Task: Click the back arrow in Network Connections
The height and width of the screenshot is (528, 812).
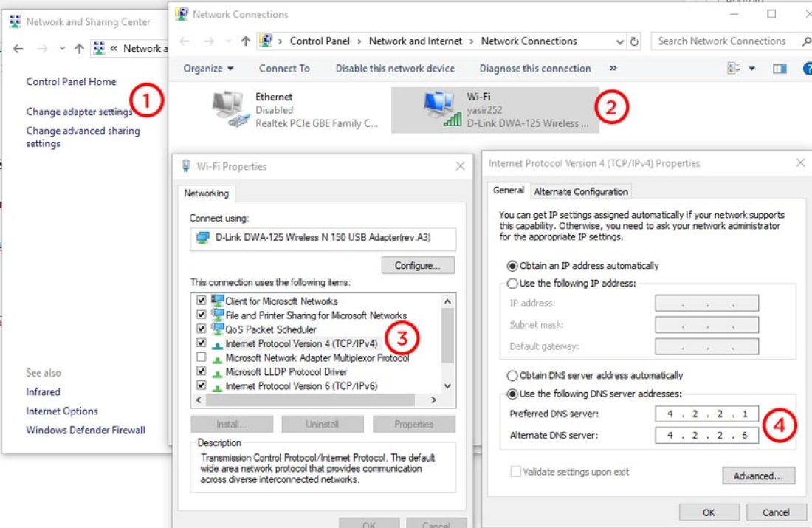Action: click(x=185, y=41)
